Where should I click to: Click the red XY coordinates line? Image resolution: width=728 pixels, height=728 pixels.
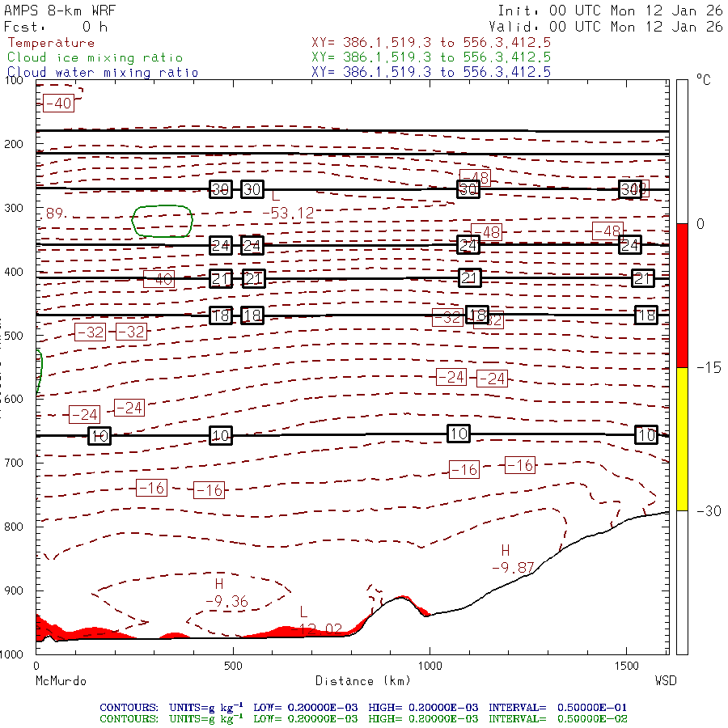tap(431, 43)
